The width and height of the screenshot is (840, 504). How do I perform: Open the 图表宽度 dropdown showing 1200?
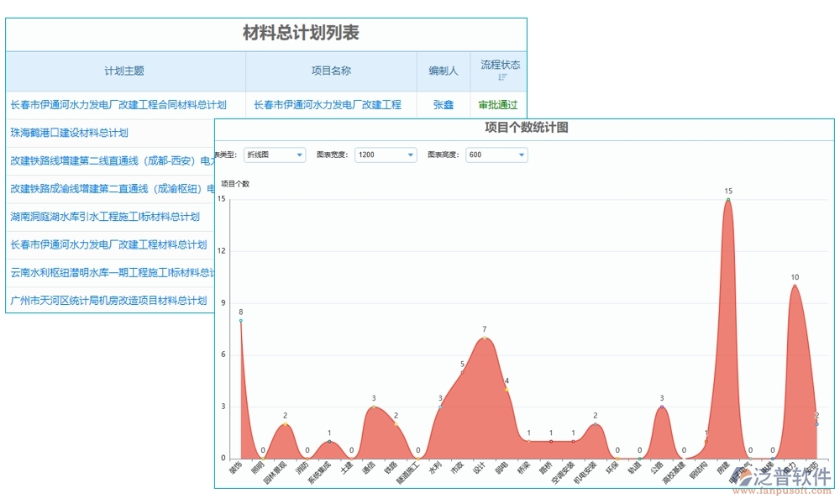tap(386, 155)
